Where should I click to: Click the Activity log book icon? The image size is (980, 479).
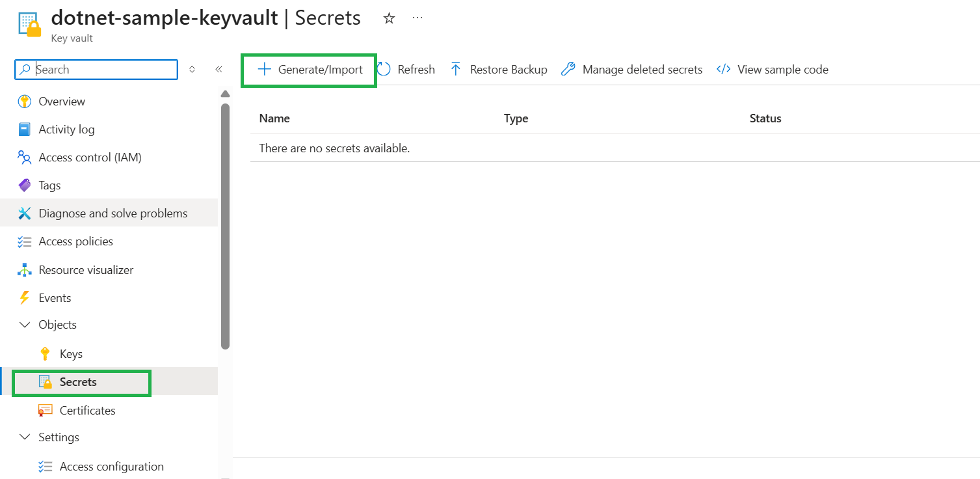[25, 130]
